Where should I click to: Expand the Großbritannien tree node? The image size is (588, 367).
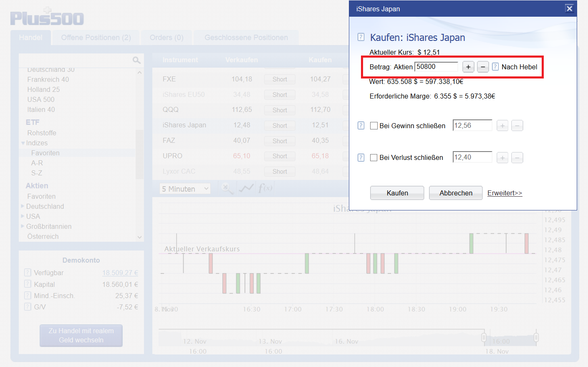23,226
